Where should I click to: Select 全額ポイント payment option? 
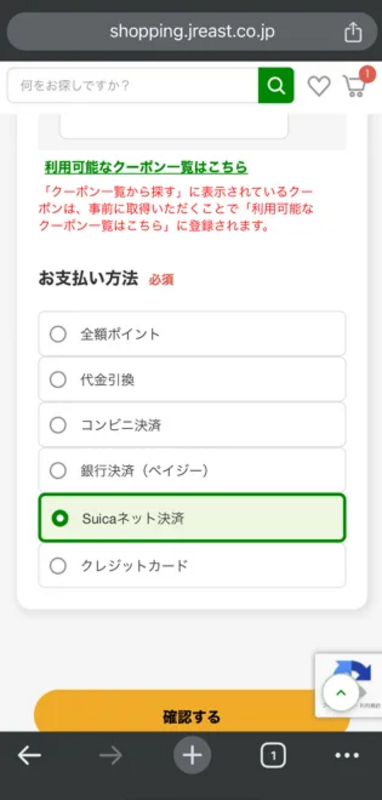coord(192,334)
